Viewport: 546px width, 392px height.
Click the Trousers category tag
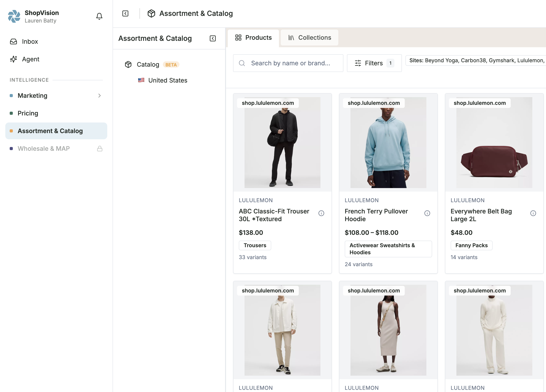255,245
